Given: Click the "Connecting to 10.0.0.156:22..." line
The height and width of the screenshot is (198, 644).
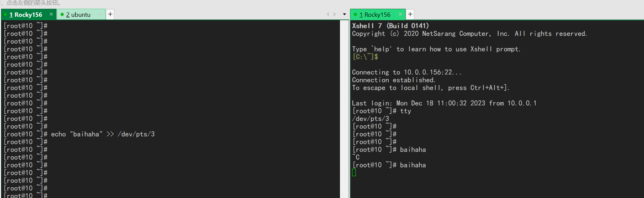Looking at the screenshot, I should 407,72.
